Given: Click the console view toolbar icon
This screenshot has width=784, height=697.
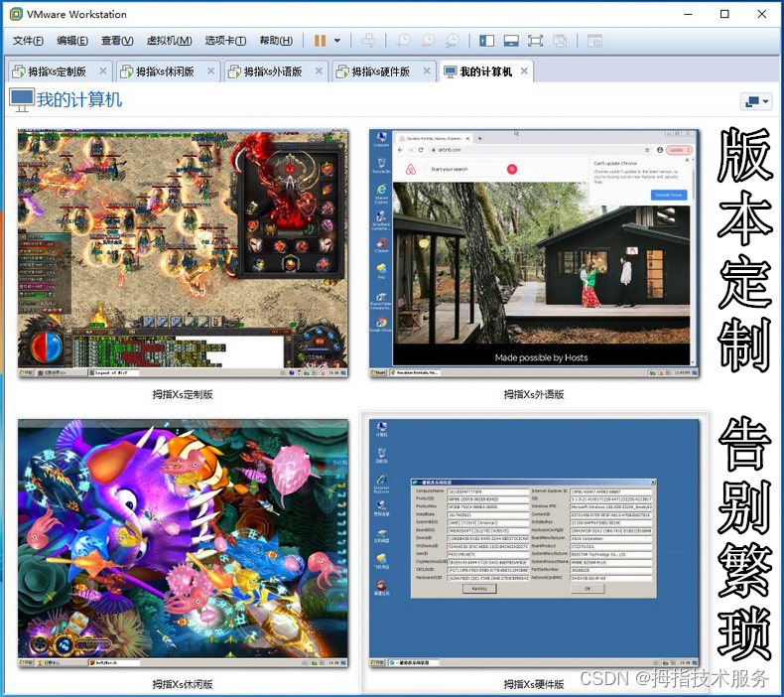Looking at the screenshot, I should tap(594, 41).
